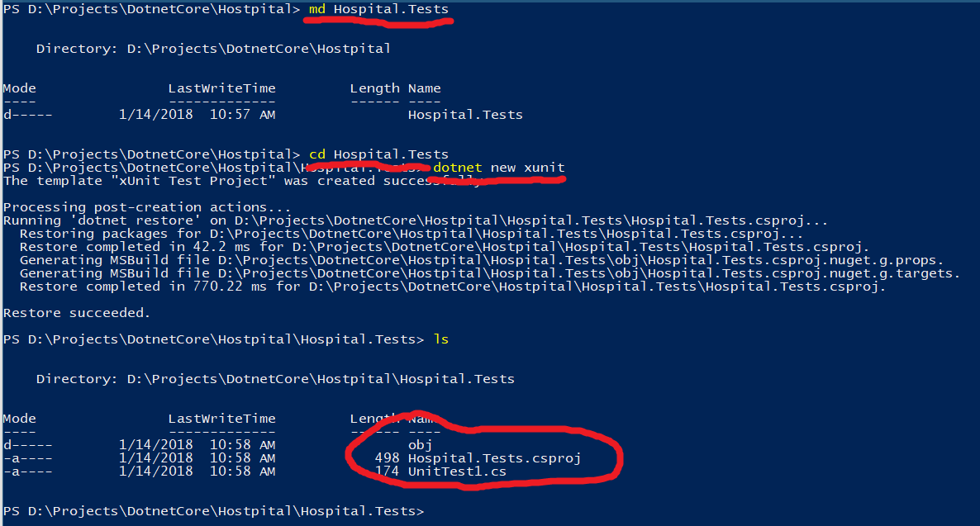This screenshot has height=526, width=980.
Task: Click the 'Restore completed in 770.22 ms' line
Action: pyautogui.click(x=452, y=287)
